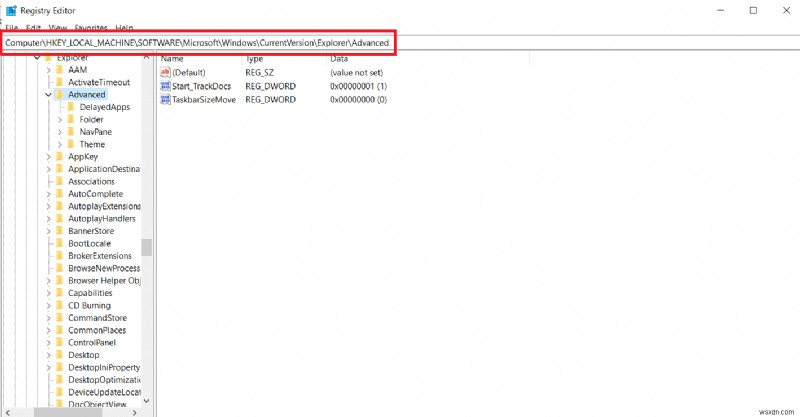Select the TaskbarSizeMove value name
Viewport: 800px width, 417px height.
click(x=204, y=100)
